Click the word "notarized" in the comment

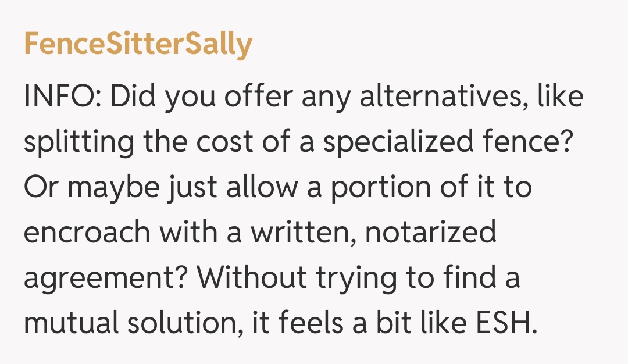click(x=432, y=233)
